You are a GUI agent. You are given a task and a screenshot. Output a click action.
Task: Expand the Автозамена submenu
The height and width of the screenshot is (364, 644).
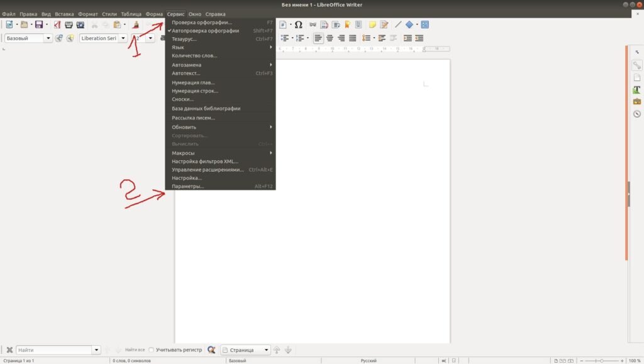tap(220, 65)
